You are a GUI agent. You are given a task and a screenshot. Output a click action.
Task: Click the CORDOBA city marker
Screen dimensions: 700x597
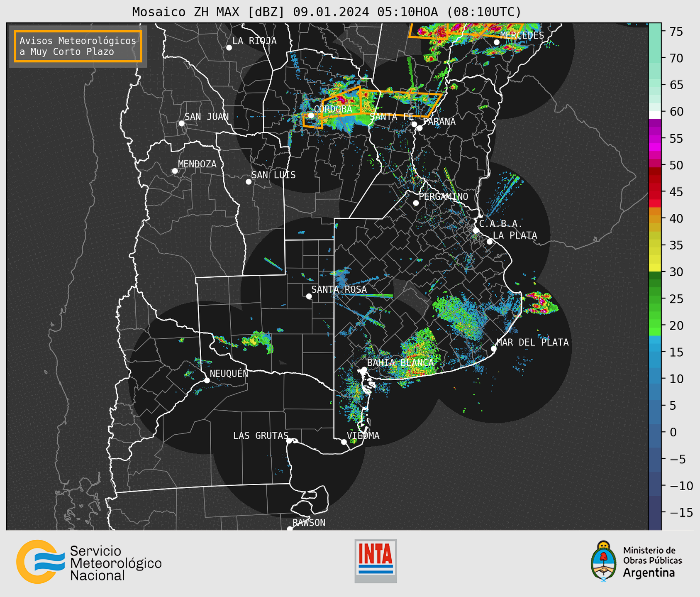[311, 115]
